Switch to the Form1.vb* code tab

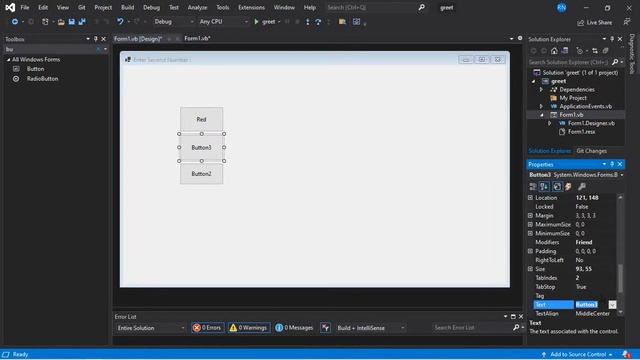pyautogui.click(x=197, y=38)
